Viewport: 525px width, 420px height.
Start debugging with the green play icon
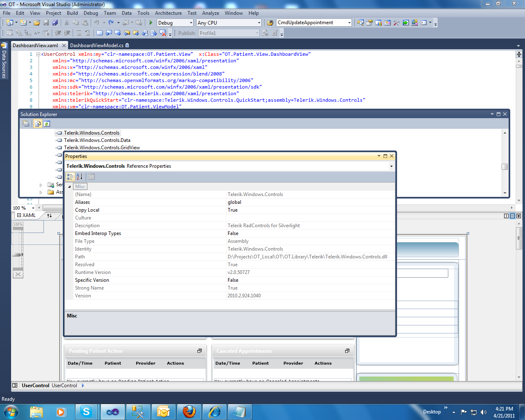pos(151,23)
